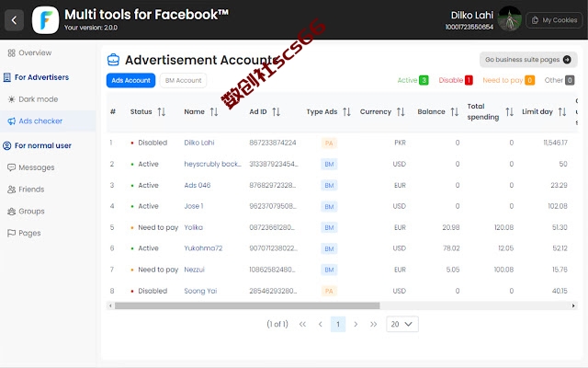The height and width of the screenshot is (368, 588).
Task: Sort by Balance column arrows
Action: 455,112
